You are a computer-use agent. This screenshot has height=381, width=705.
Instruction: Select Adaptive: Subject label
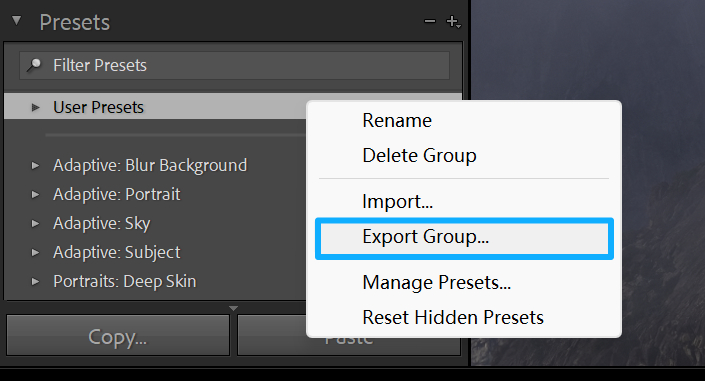(116, 252)
